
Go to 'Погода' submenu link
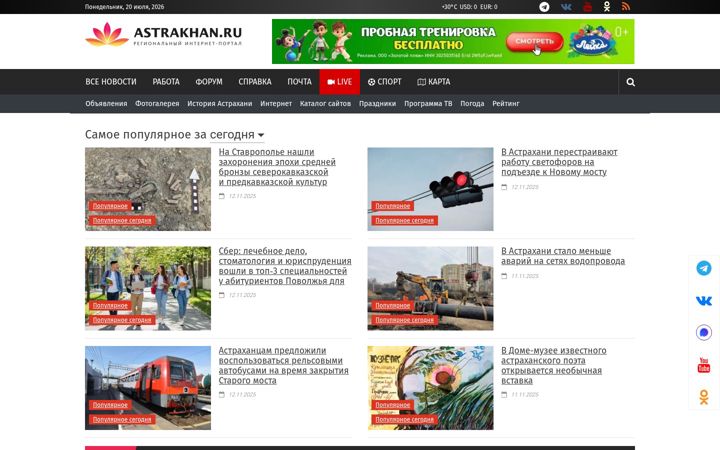click(472, 104)
